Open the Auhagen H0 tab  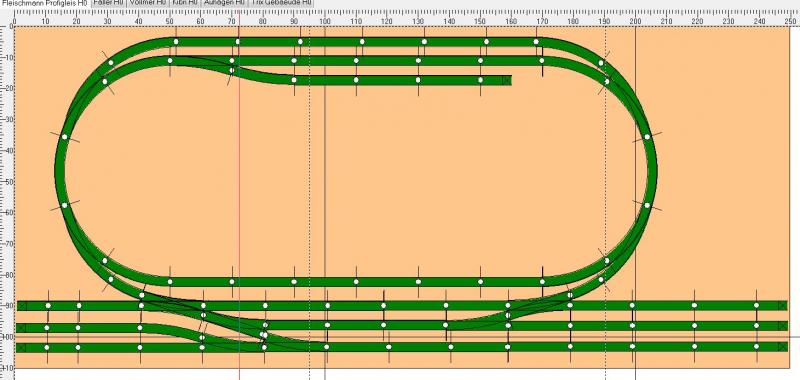[x=223, y=3]
